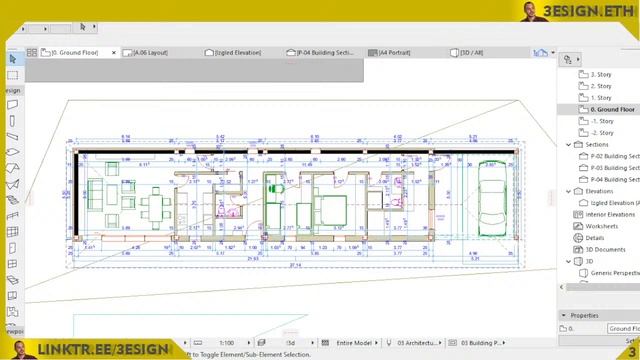Open the dropdown beside 3D house icon

pos(553,53)
